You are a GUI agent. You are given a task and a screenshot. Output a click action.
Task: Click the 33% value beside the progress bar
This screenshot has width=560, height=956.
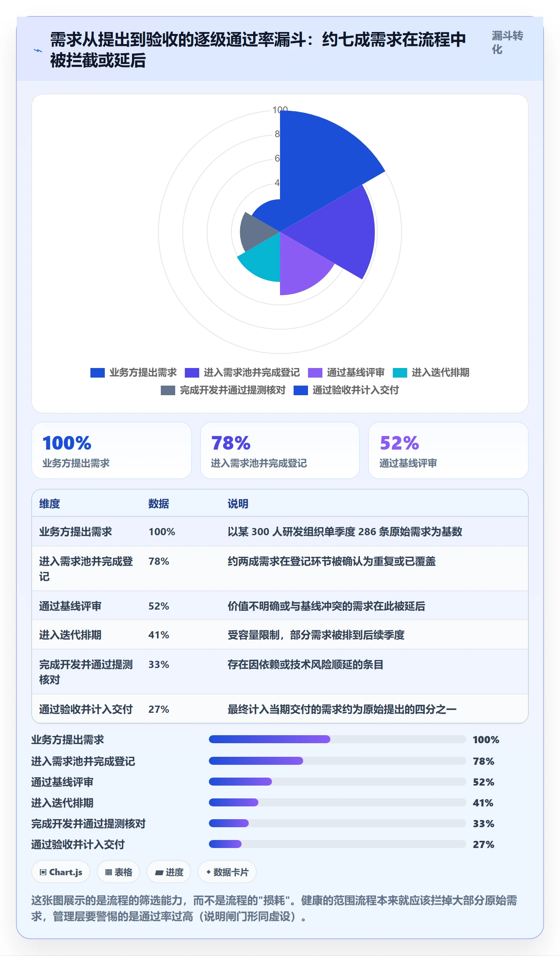pyautogui.click(x=484, y=824)
